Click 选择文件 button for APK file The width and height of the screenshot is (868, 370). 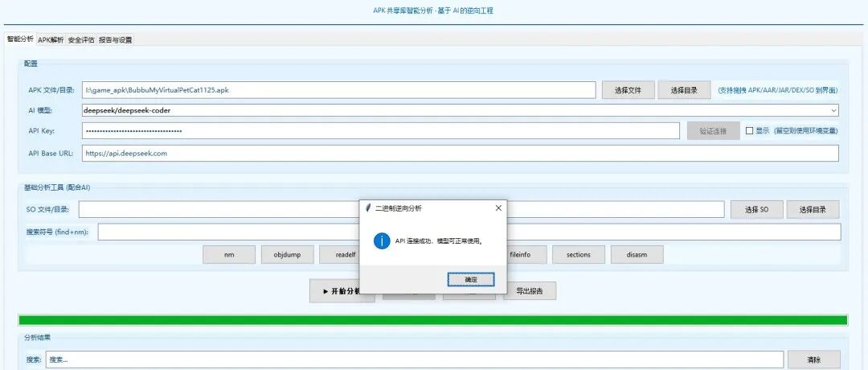pyautogui.click(x=628, y=90)
